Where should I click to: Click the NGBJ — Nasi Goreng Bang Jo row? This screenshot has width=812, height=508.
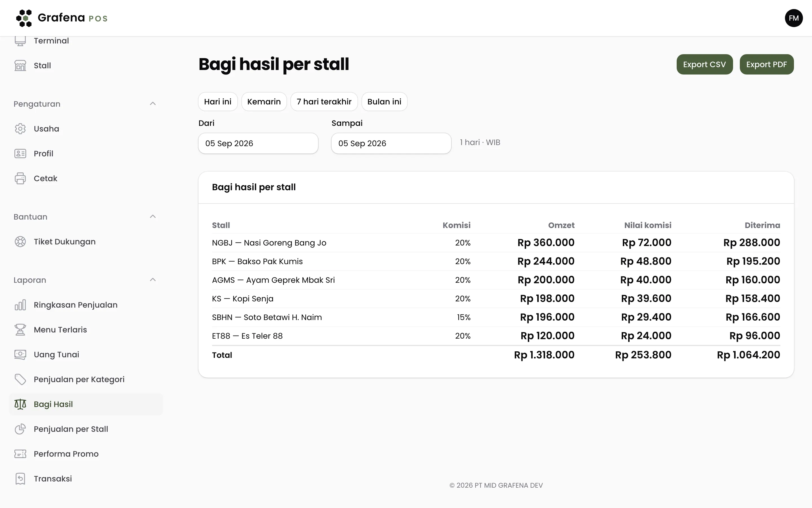pos(496,243)
